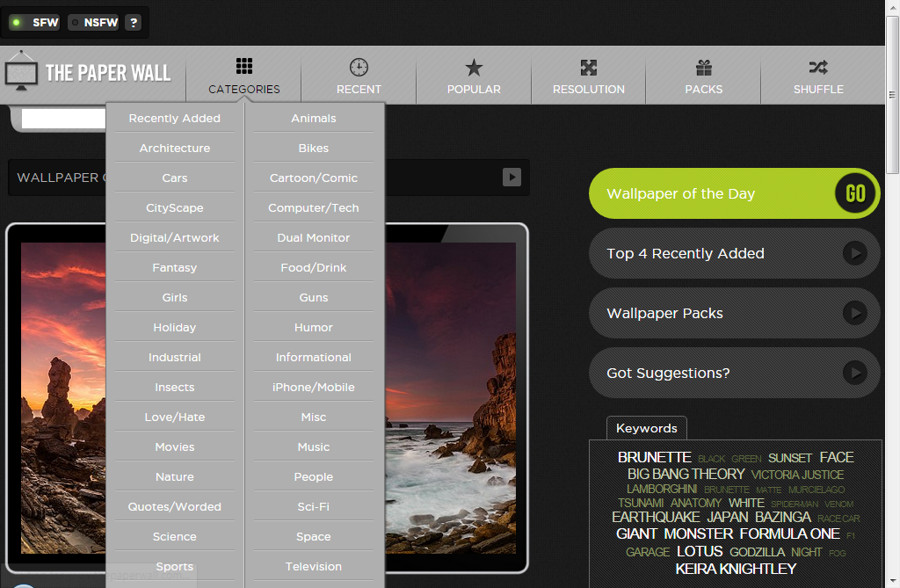This screenshot has height=588, width=900.
Task: Click BIG BANG THEORY keyword
Action: coord(686,474)
